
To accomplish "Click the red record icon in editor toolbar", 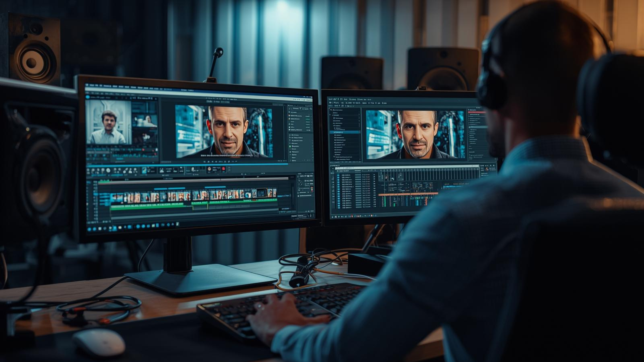I will (223, 169).
